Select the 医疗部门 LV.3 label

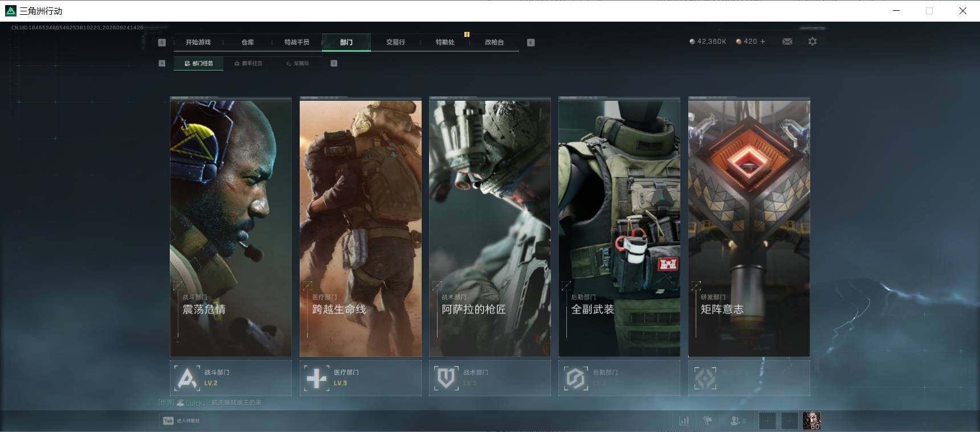(346, 377)
